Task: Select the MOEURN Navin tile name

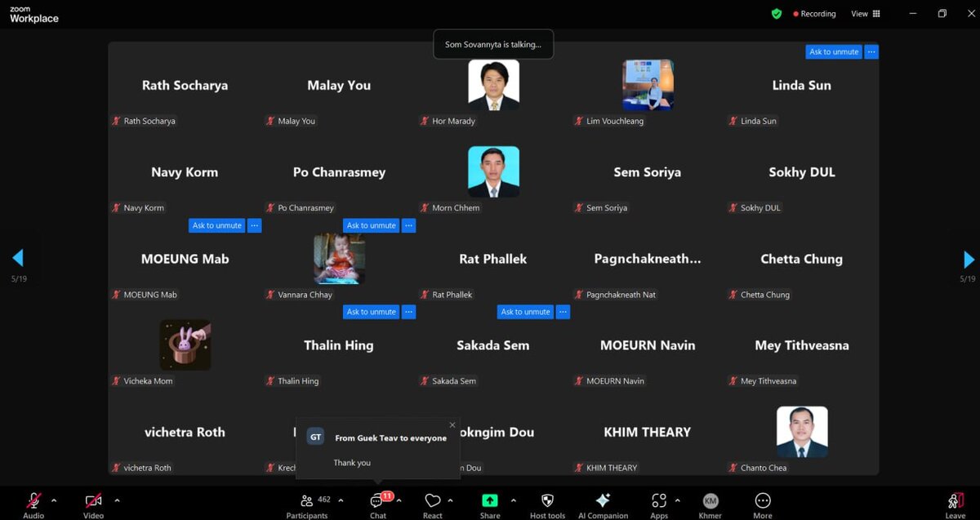Action: (x=648, y=345)
